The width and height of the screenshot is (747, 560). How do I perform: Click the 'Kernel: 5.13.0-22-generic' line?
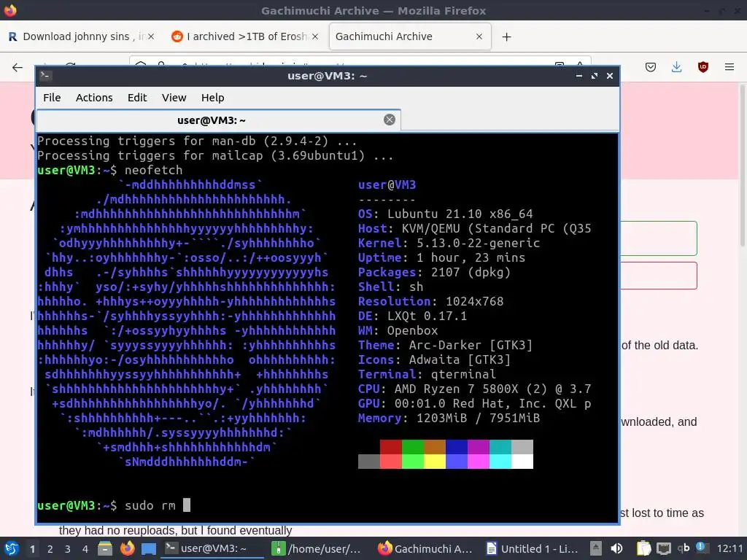(449, 244)
